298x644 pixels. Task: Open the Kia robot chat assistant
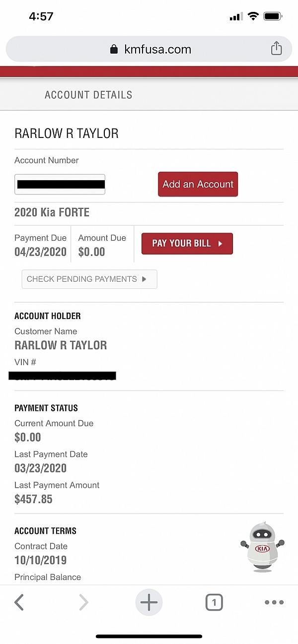tap(262, 547)
